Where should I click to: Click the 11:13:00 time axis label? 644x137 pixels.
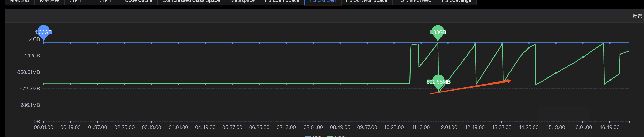point(421,127)
